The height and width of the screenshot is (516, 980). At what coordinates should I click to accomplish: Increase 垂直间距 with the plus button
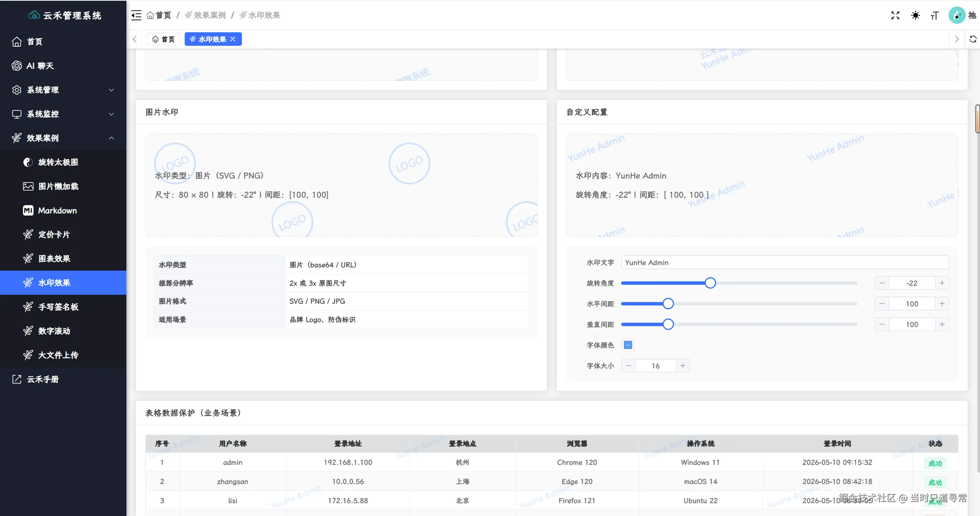coord(942,325)
